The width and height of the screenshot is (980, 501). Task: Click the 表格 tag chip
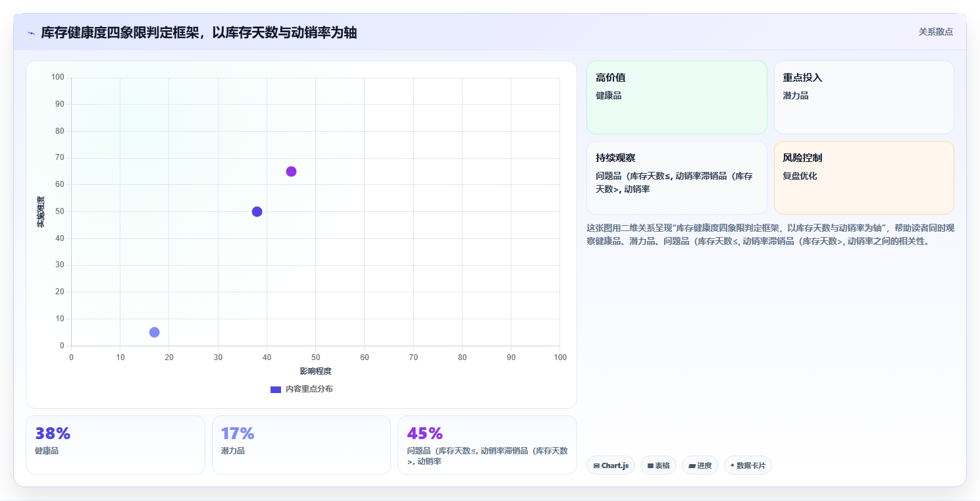coord(658,465)
